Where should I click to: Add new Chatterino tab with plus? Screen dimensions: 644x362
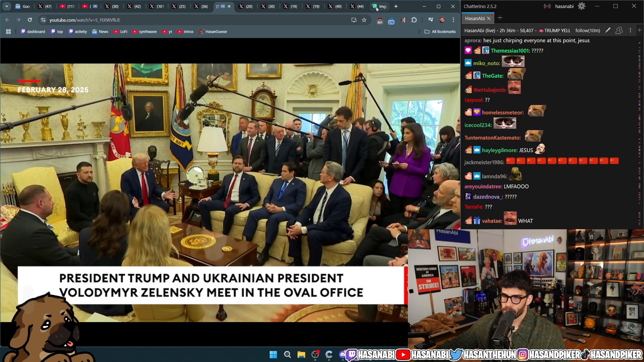[500, 18]
